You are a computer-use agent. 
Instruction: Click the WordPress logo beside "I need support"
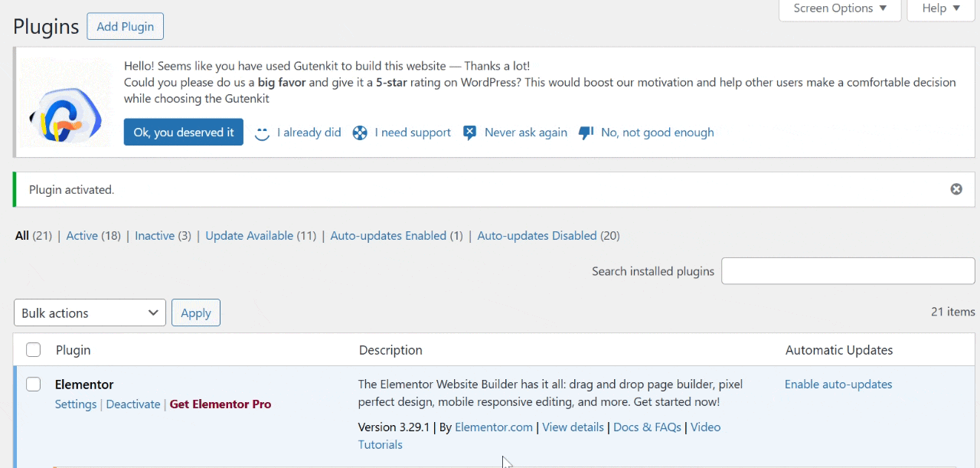tap(360, 132)
